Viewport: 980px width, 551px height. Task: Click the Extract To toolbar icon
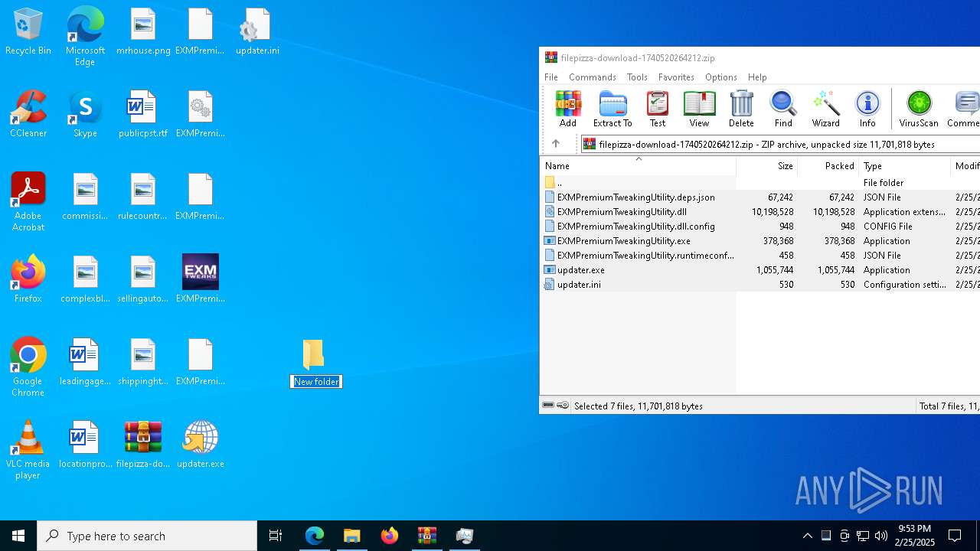tap(612, 109)
